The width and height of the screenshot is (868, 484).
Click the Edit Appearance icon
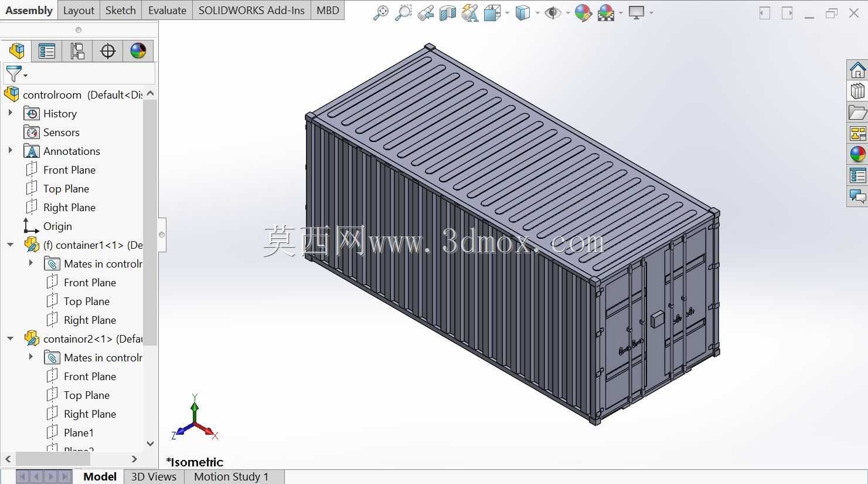click(x=583, y=13)
